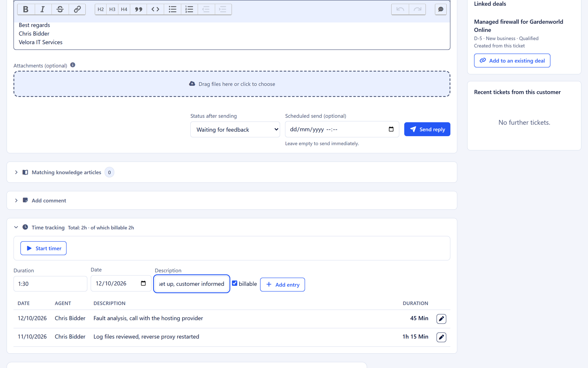Increase list indent

tap(223, 9)
